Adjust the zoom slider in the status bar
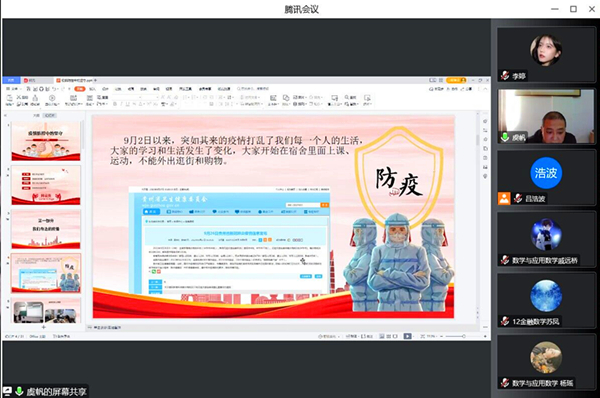This screenshot has height=398, width=600. 463,336
